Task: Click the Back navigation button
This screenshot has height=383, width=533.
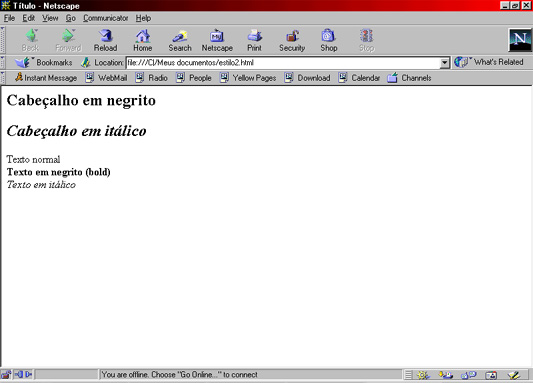Action: pyautogui.click(x=31, y=40)
